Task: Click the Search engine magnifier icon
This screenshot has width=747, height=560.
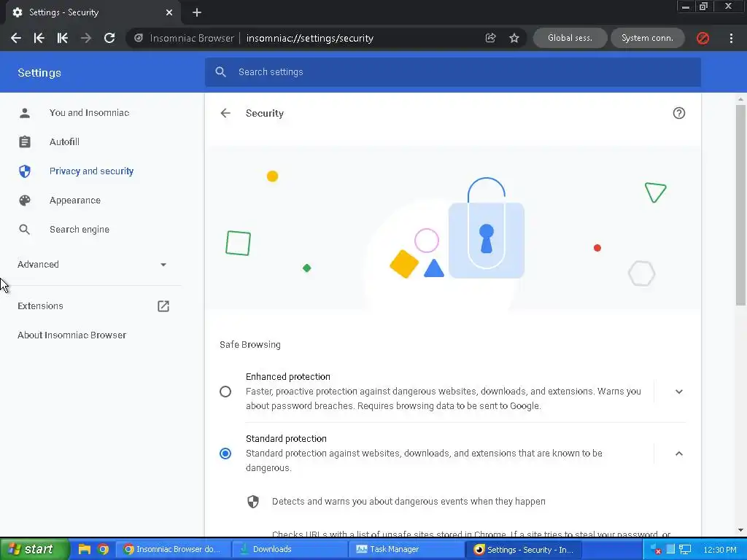Action: tap(25, 230)
